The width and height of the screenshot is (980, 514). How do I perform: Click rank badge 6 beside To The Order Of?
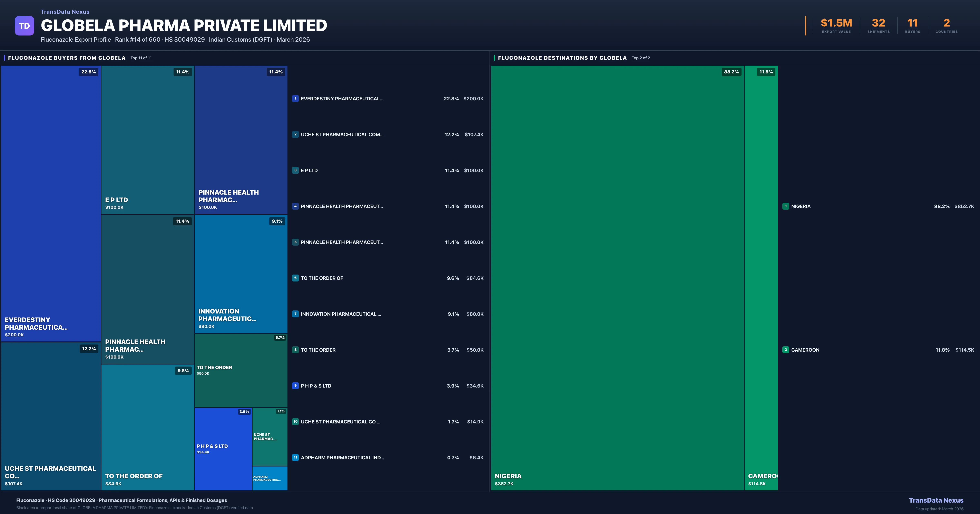pos(295,278)
